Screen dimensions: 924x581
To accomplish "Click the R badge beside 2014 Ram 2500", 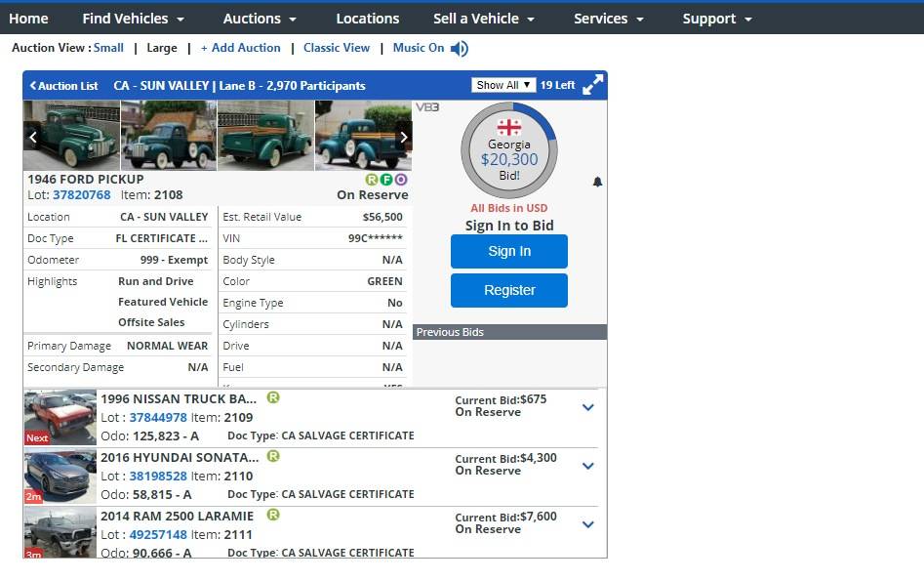I will click(273, 515).
